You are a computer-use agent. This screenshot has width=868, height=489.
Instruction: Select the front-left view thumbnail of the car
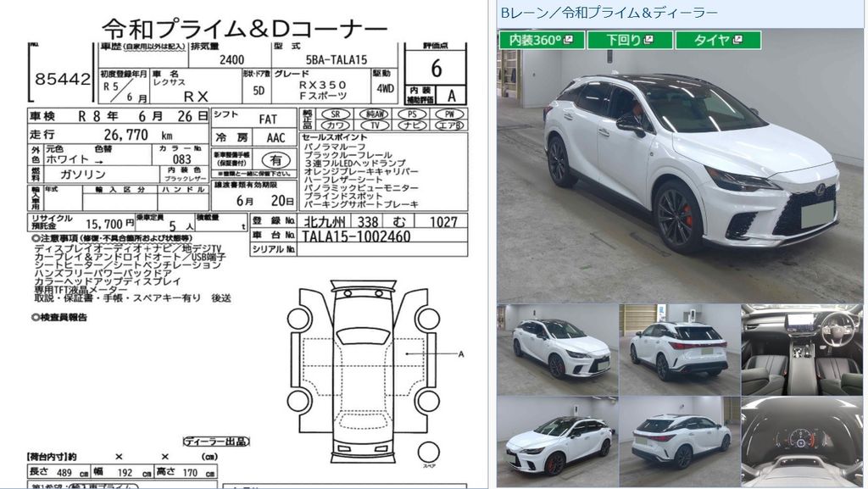[557, 441]
